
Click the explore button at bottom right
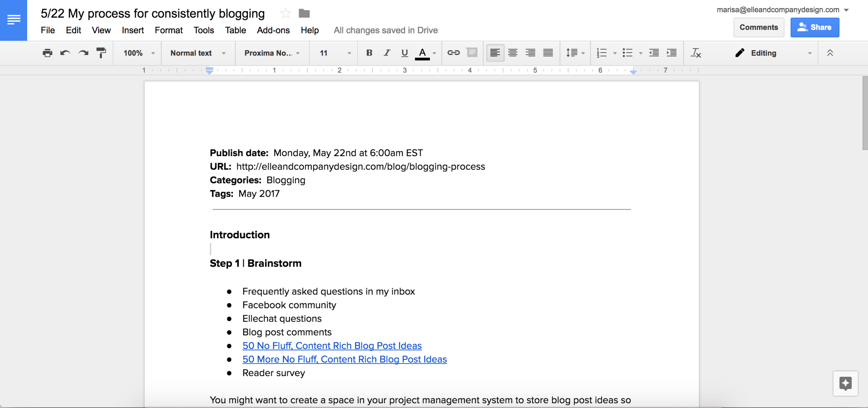coord(845,383)
